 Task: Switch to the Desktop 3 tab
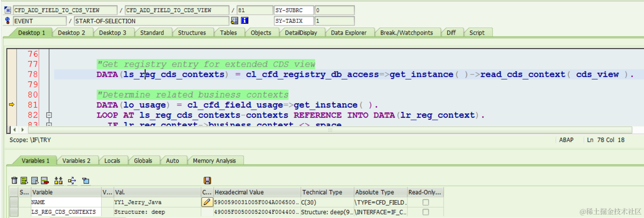tap(112, 33)
